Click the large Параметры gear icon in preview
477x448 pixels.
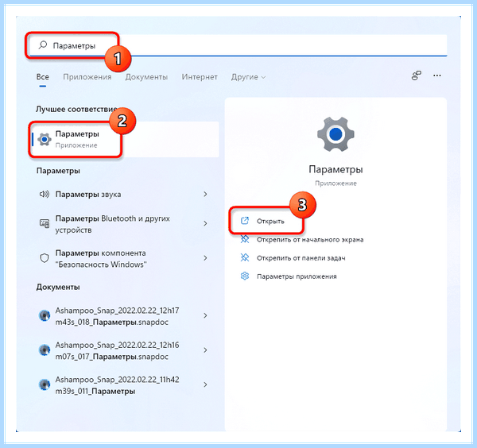click(335, 134)
